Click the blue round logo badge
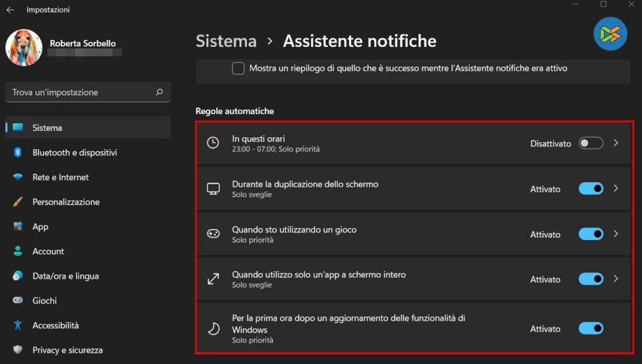642x364 pixels. (610, 34)
